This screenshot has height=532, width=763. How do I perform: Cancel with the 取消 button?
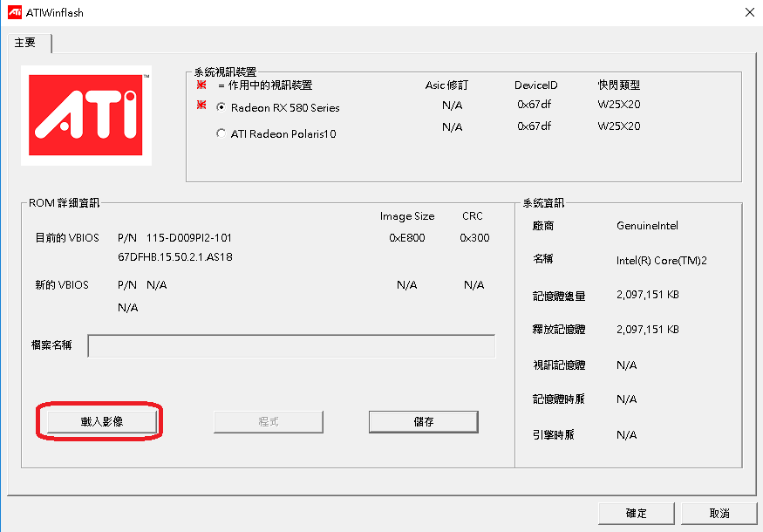click(x=719, y=513)
